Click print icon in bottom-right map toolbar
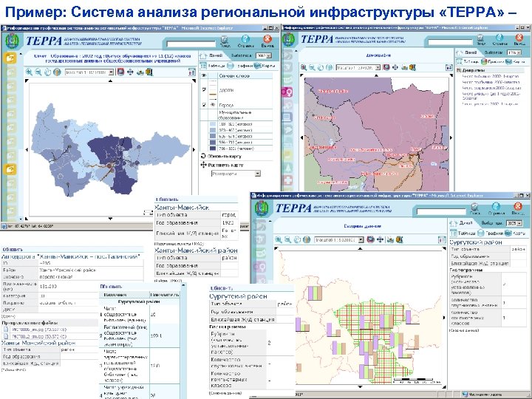The image size is (532, 399). click(390, 240)
